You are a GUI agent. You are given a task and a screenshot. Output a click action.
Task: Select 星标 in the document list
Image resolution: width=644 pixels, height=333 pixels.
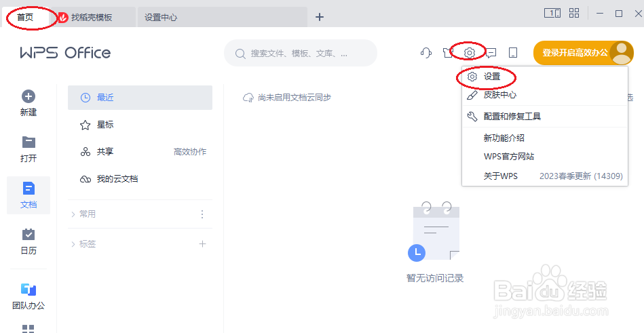coord(140,125)
